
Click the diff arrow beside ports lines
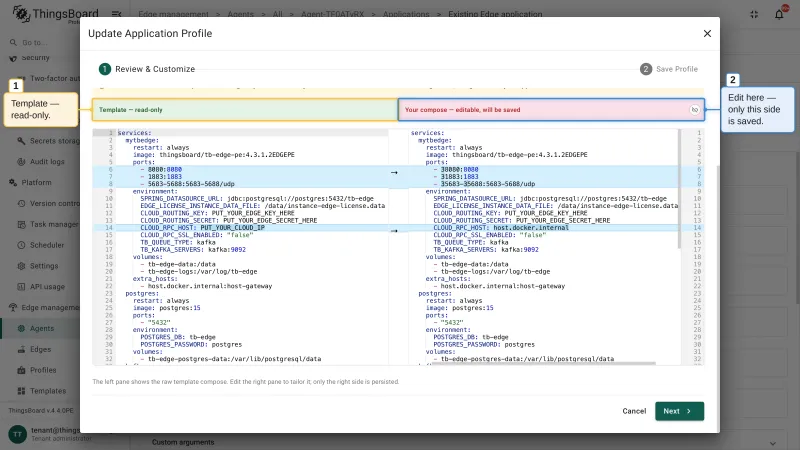pos(394,172)
